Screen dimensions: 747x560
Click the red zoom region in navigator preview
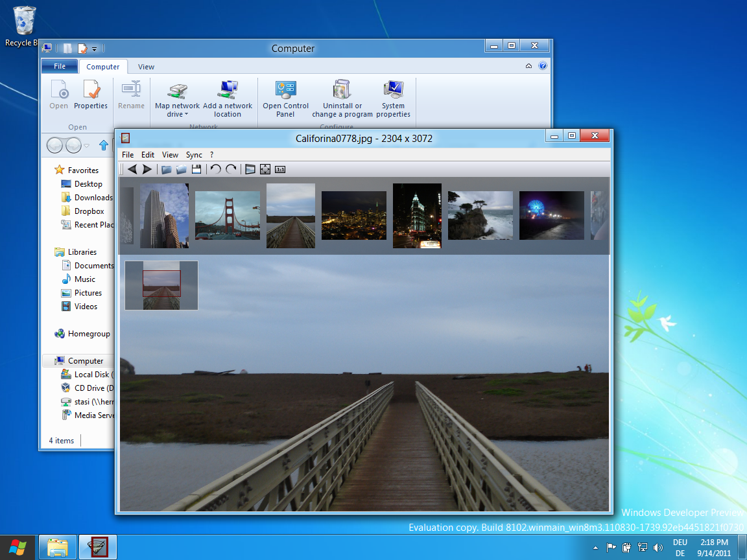point(161,283)
